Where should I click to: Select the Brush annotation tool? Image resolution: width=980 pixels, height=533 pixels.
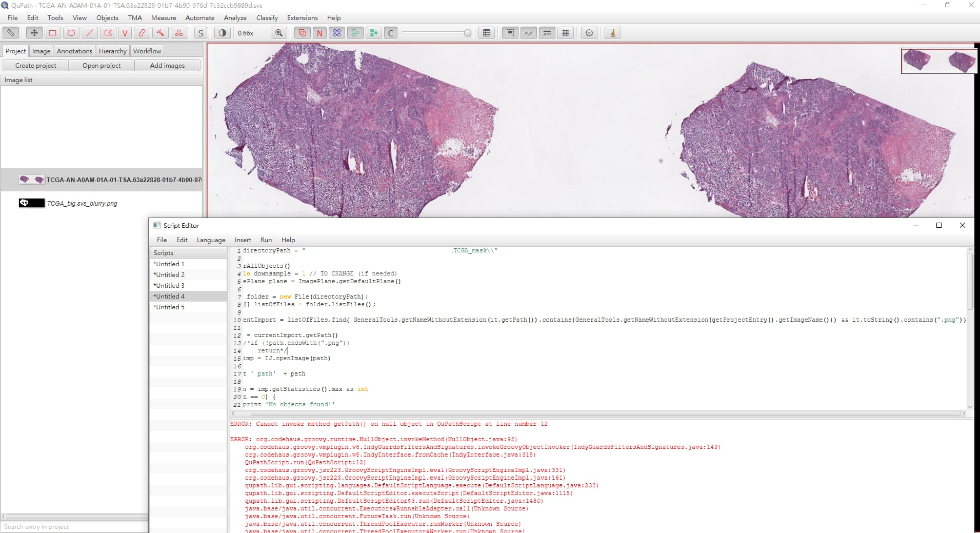point(142,33)
